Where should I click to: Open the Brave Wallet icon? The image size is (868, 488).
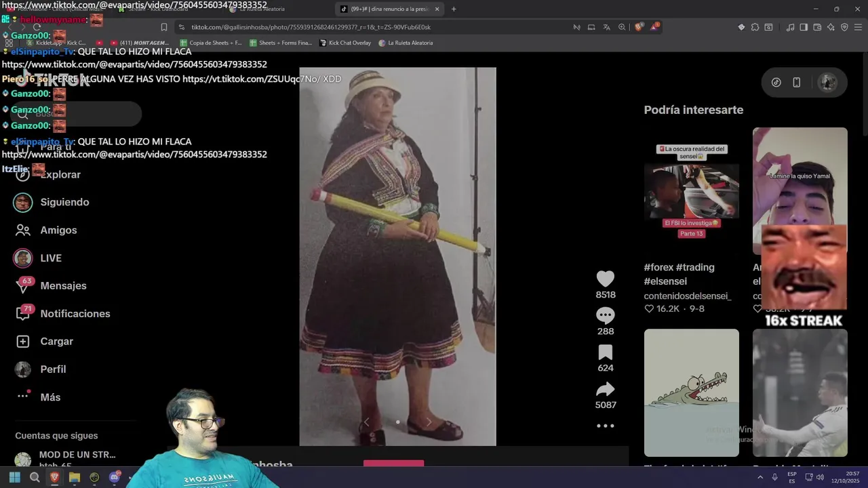(x=817, y=27)
